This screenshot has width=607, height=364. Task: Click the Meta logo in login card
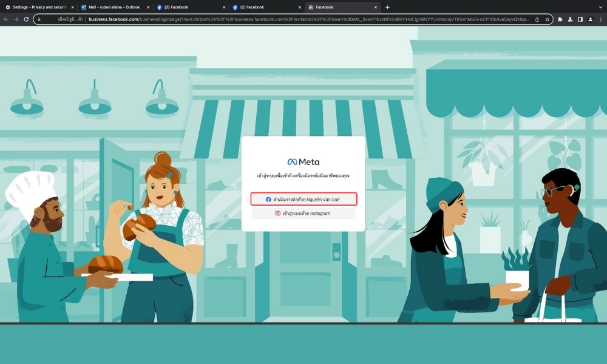coord(303,162)
